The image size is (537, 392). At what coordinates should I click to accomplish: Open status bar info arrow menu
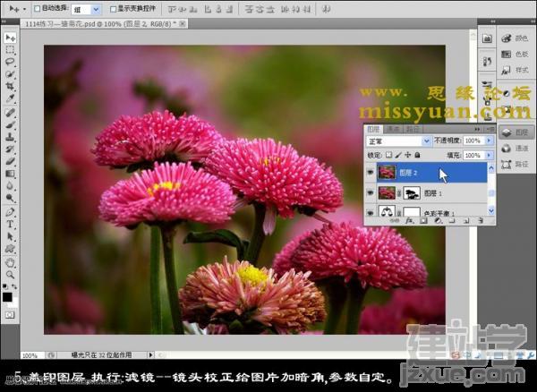(x=150, y=355)
